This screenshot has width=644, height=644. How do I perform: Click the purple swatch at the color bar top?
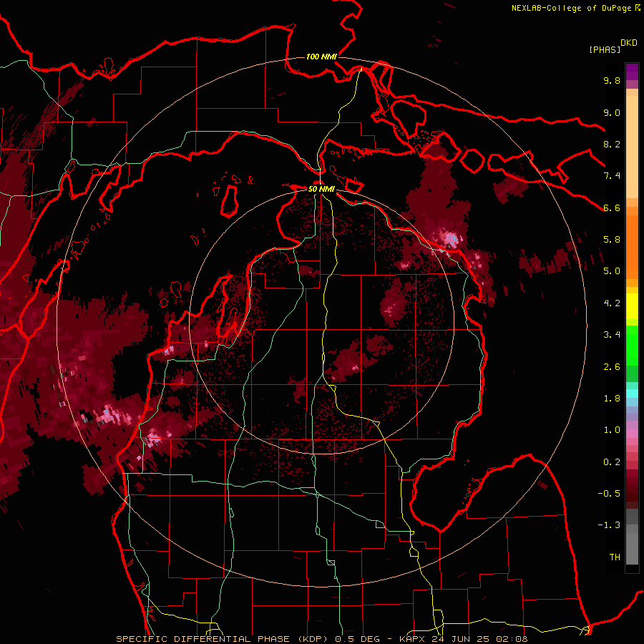pos(632,72)
